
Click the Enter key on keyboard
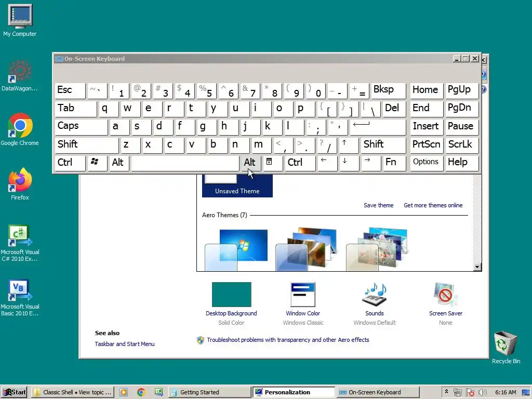(x=378, y=127)
